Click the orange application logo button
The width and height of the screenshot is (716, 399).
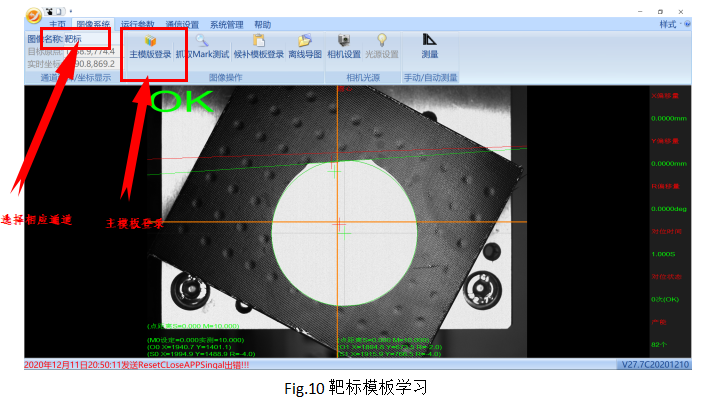33,15
